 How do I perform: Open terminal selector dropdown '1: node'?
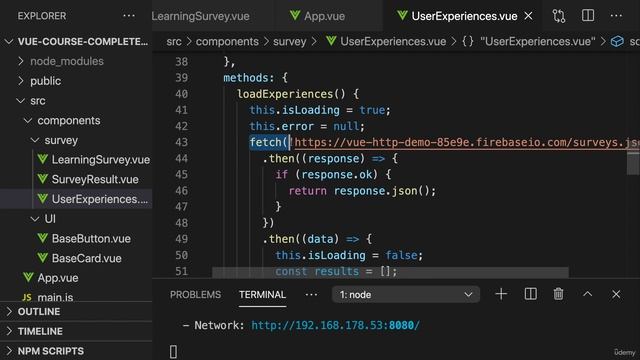point(406,295)
